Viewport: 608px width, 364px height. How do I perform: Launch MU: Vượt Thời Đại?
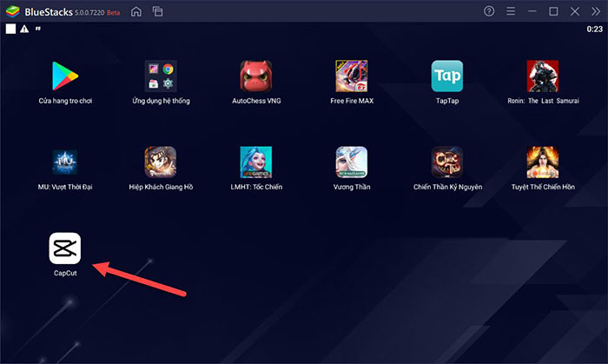click(x=65, y=162)
